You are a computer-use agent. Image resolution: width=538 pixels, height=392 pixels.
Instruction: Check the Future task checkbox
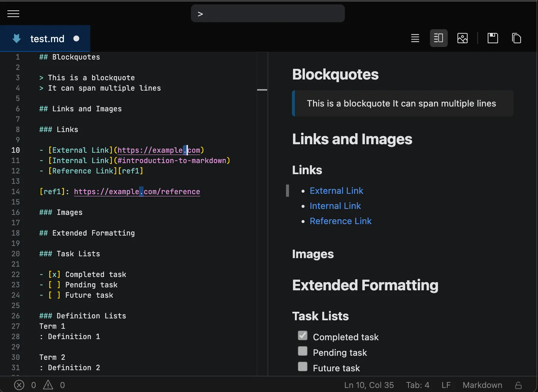pyautogui.click(x=303, y=366)
